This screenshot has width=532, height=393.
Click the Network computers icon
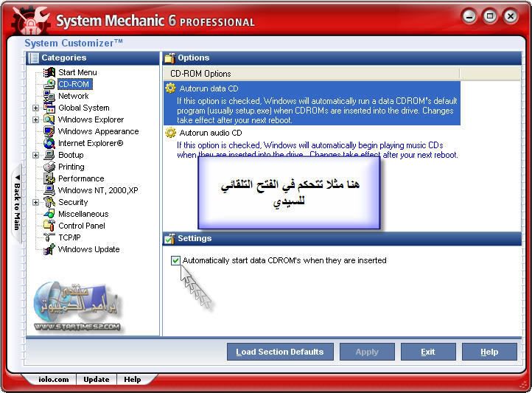(49, 96)
